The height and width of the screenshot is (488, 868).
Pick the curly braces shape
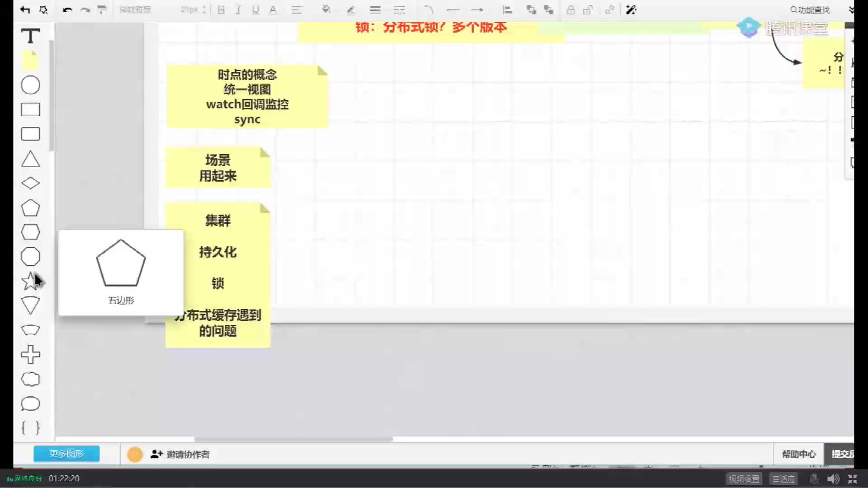pyautogui.click(x=30, y=427)
